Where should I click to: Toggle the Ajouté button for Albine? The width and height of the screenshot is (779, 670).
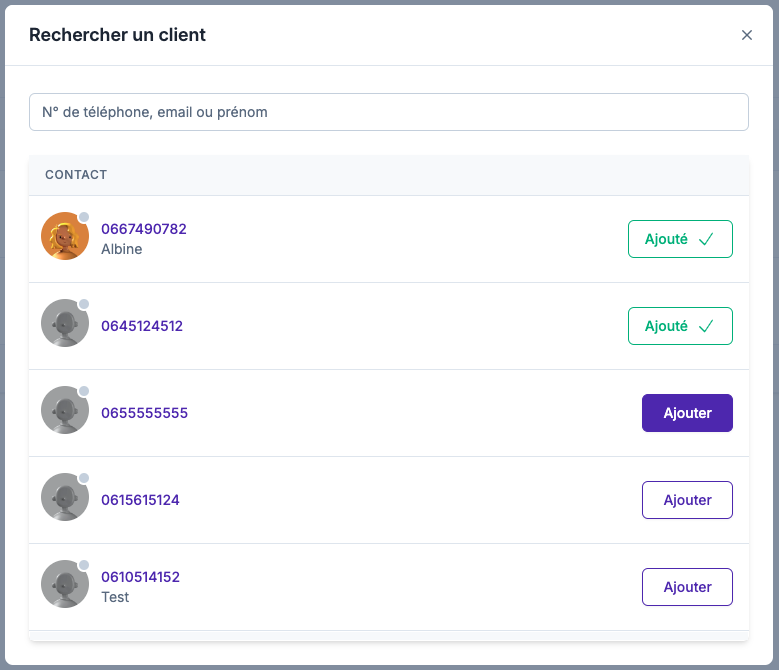(680, 239)
